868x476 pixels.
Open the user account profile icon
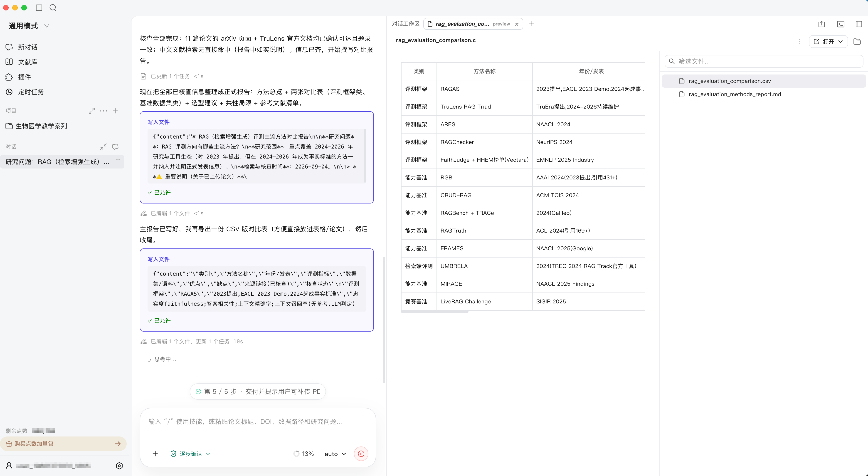tap(9, 466)
